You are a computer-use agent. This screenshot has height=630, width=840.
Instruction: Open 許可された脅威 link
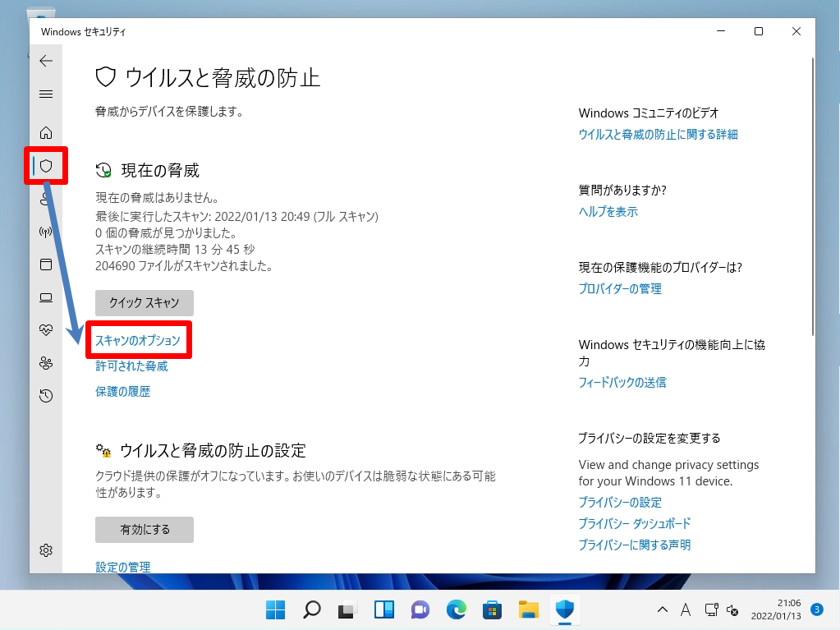(x=131, y=366)
